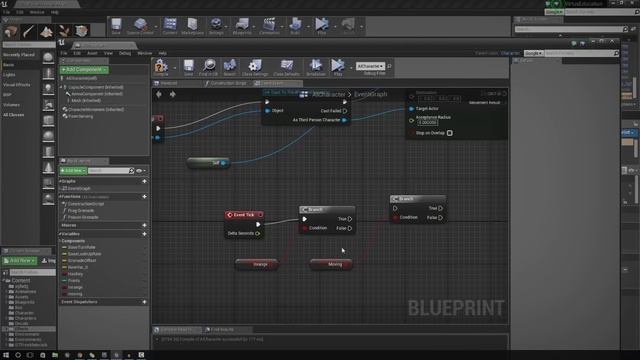The height and width of the screenshot is (360, 640).
Task: Select the Foliage mode icon
Action: (64, 31)
